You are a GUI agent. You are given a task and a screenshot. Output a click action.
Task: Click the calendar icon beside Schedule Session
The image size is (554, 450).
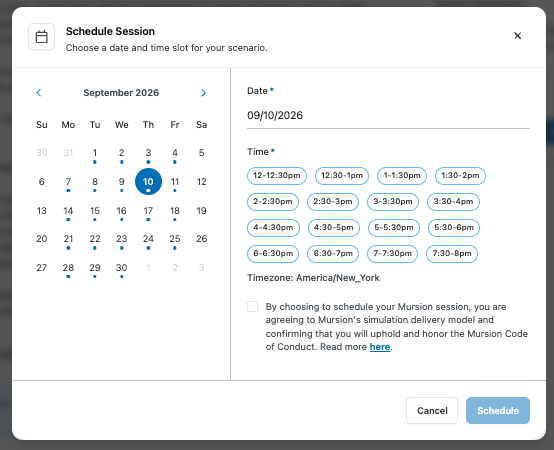(x=41, y=36)
